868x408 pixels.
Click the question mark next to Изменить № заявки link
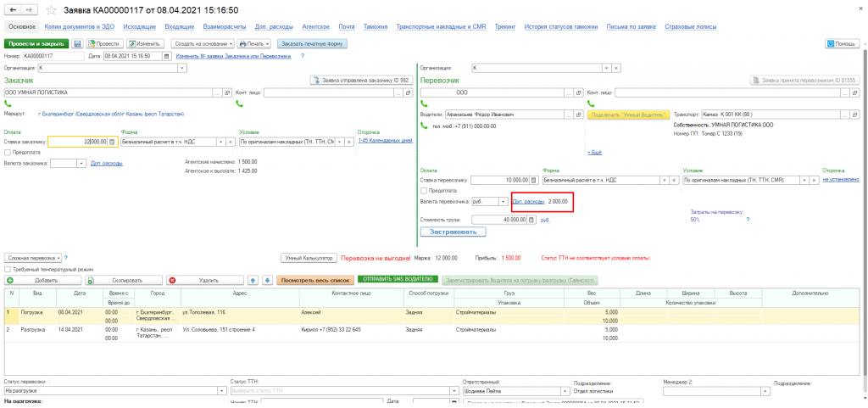(303, 56)
